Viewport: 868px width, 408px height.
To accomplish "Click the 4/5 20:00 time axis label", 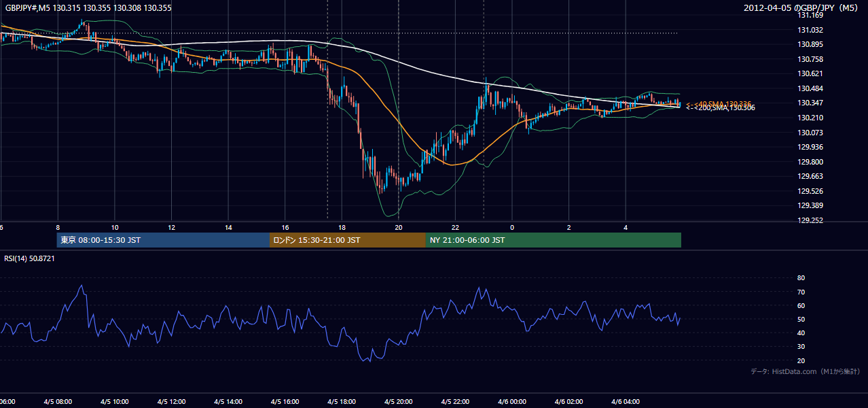I will coord(398,402).
